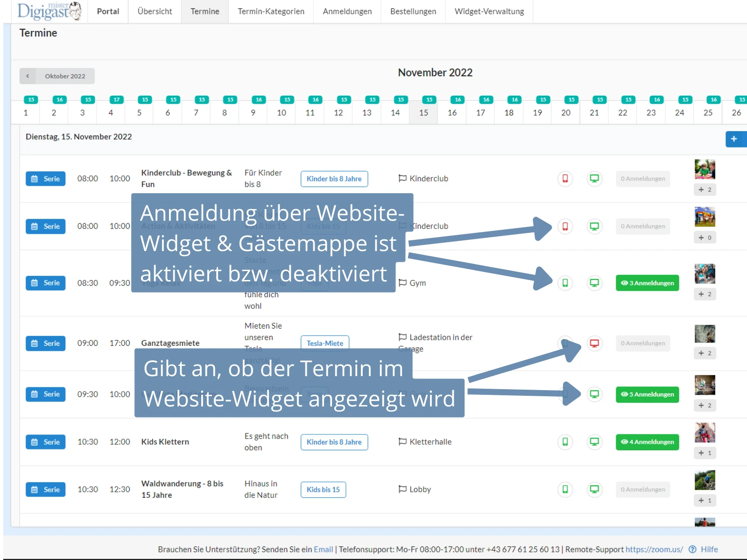Open the support Email link
Viewport: 747px width, 560px height.
[x=324, y=549]
